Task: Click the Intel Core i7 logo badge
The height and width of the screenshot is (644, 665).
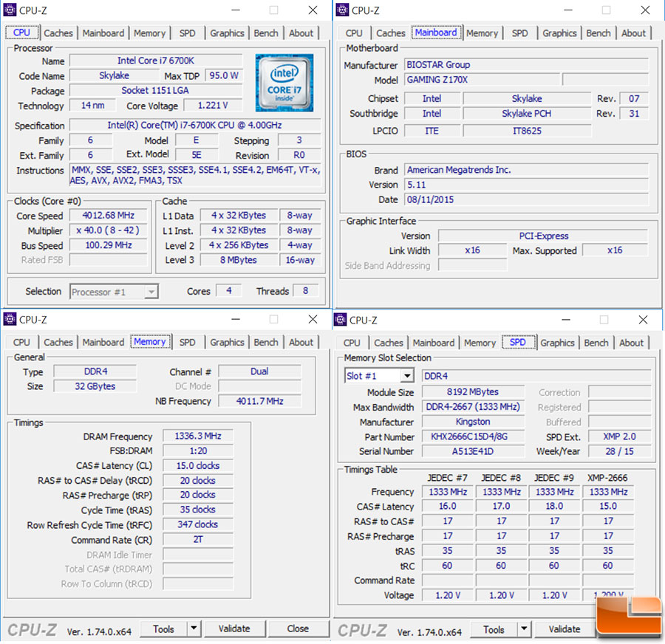Action: [x=284, y=83]
